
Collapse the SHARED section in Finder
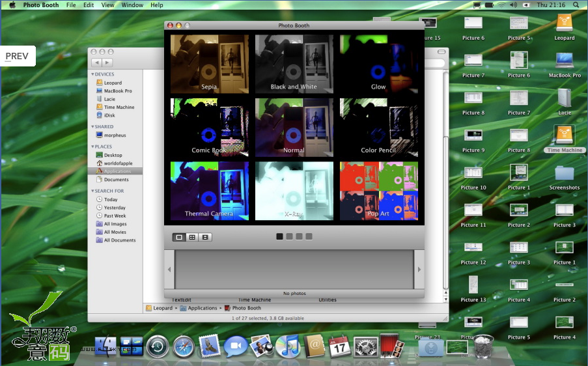point(92,127)
